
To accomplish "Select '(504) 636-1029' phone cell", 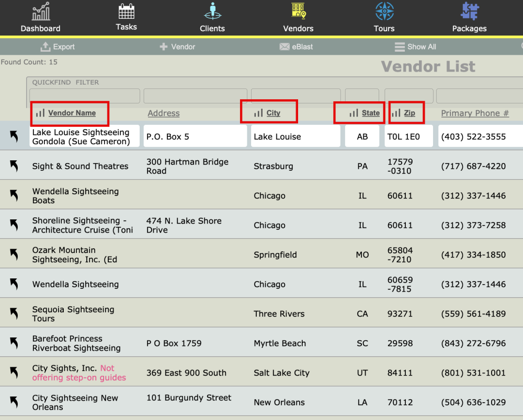I will [x=473, y=402].
